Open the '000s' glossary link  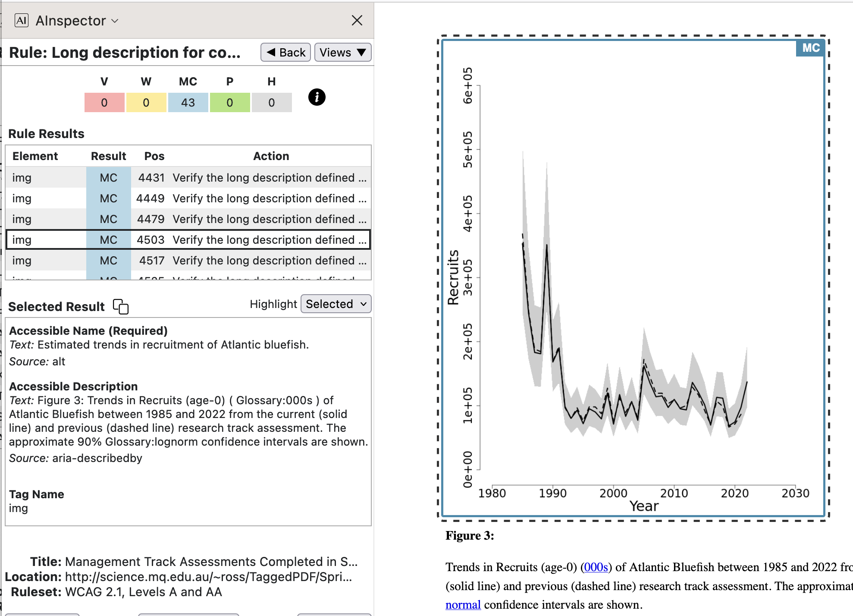596,567
